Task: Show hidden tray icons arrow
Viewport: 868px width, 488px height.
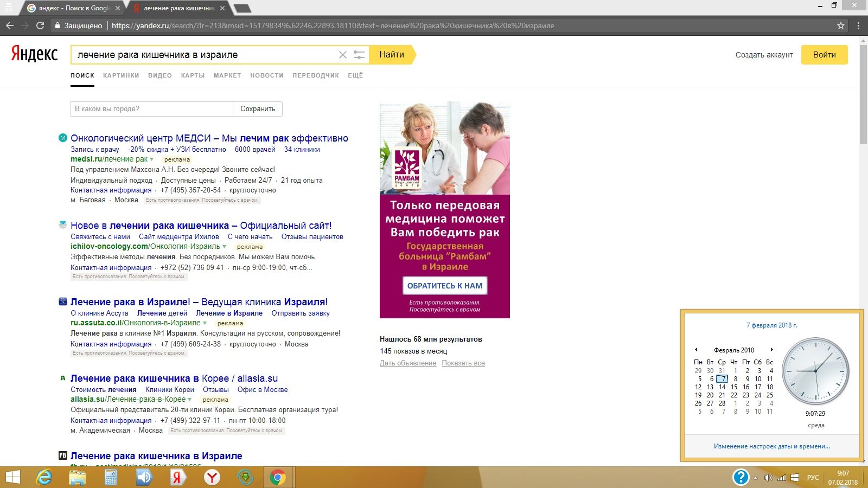Action: 755,478
